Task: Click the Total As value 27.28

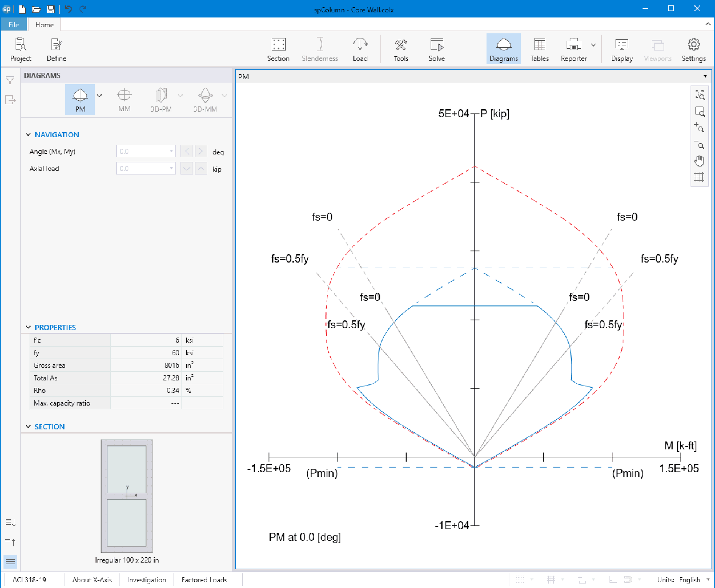Action: tap(171, 378)
